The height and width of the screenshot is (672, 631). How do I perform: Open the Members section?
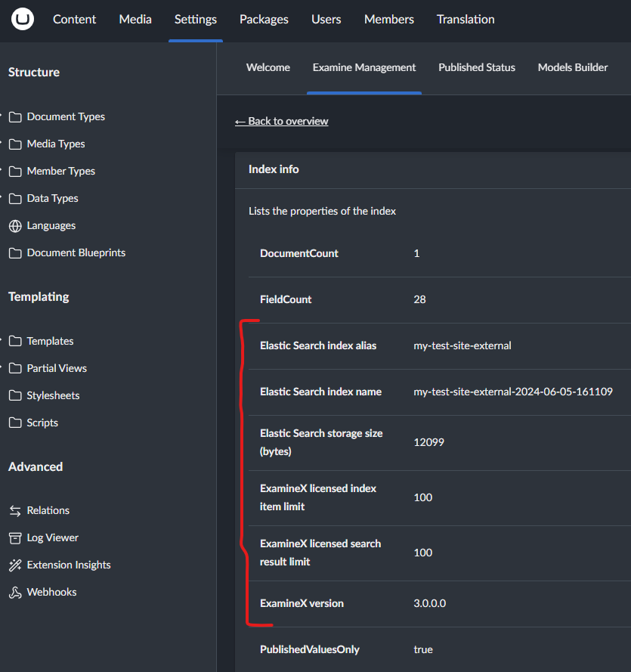tap(389, 20)
